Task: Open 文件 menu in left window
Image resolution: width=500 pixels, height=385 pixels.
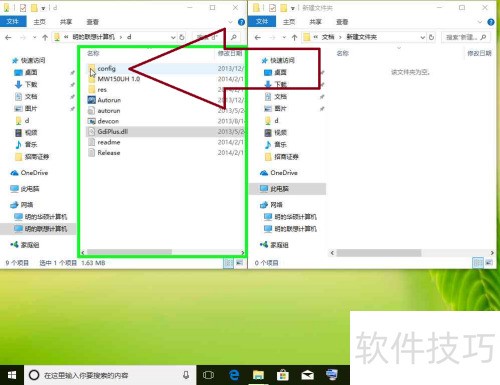Action: tap(13, 22)
